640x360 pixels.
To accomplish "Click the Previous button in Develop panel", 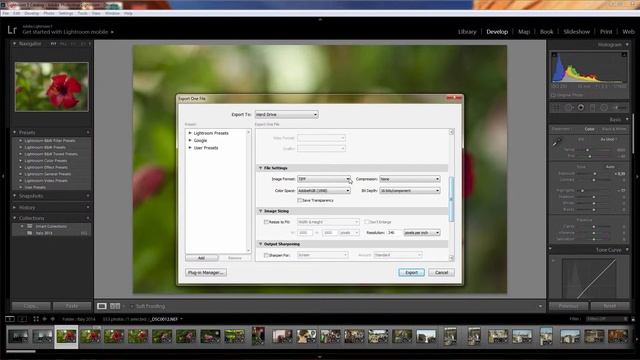I will [x=568, y=306].
